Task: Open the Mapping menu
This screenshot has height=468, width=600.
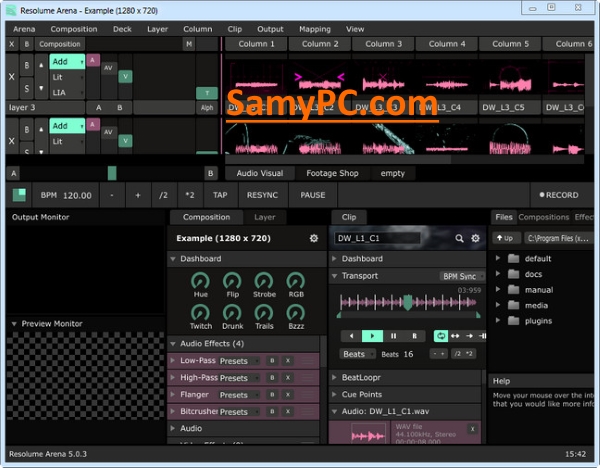Action: tap(315, 29)
